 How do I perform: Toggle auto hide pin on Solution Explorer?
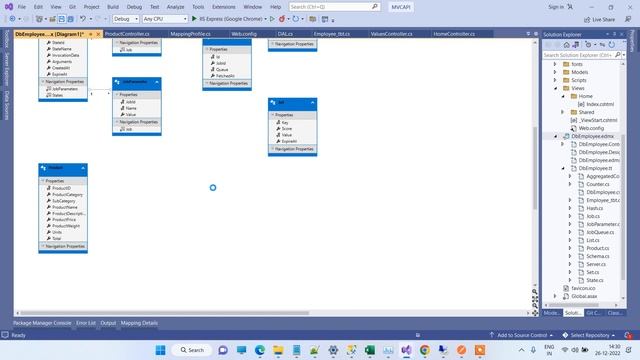[x=614, y=34]
